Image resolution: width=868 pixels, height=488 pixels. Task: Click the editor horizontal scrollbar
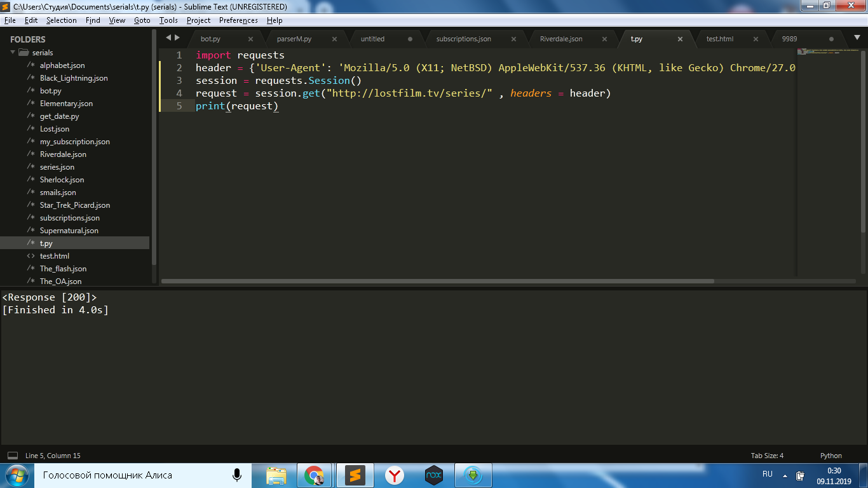click(x=438, y=281)
